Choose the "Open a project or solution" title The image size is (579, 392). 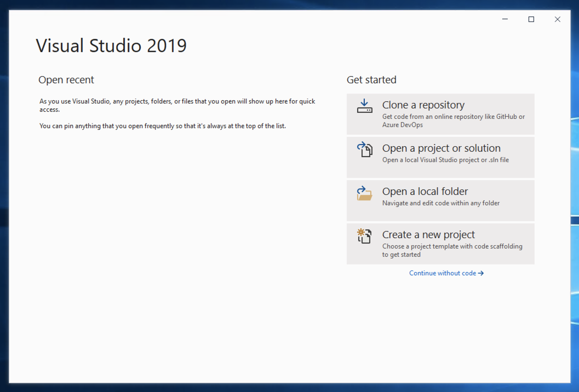click(441, 148)
